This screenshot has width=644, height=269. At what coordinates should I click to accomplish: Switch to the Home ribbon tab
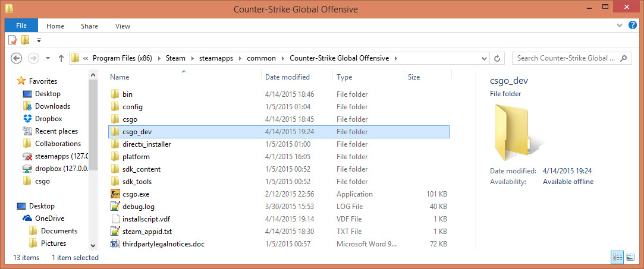pos(55,26)
